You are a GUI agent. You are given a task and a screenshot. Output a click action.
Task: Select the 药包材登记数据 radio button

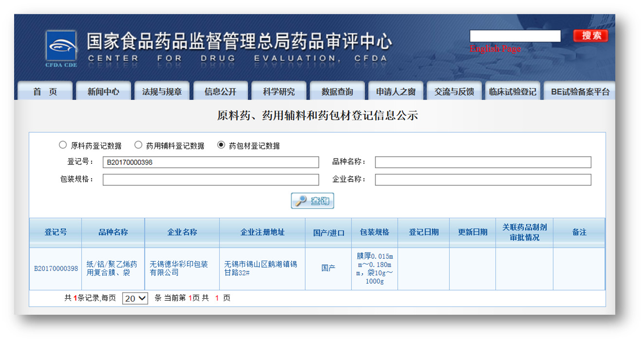click(x=221, y=145)
